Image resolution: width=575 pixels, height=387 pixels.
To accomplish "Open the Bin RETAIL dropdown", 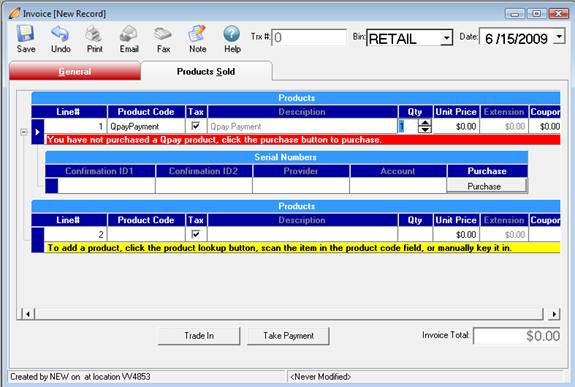I will click(x=446, y=38).
